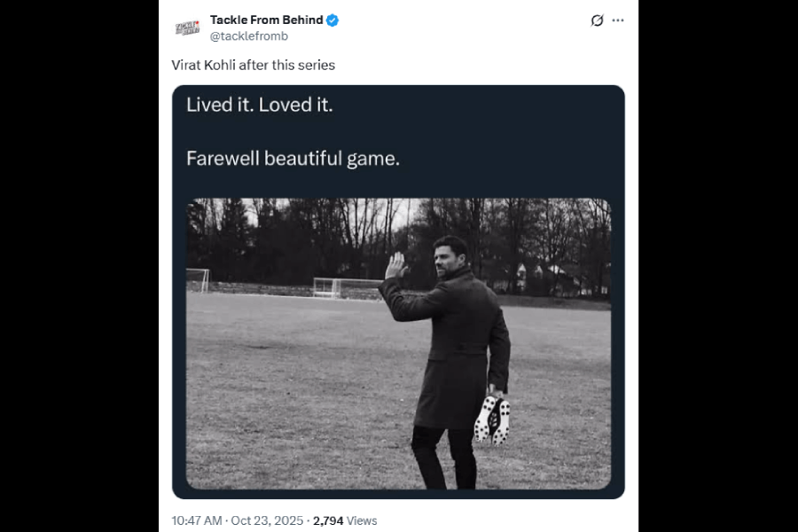The width and height of the screenshot is (798, 532).
Task: Open the Tackle From Behind display name
Action: (x=266, y=20)
